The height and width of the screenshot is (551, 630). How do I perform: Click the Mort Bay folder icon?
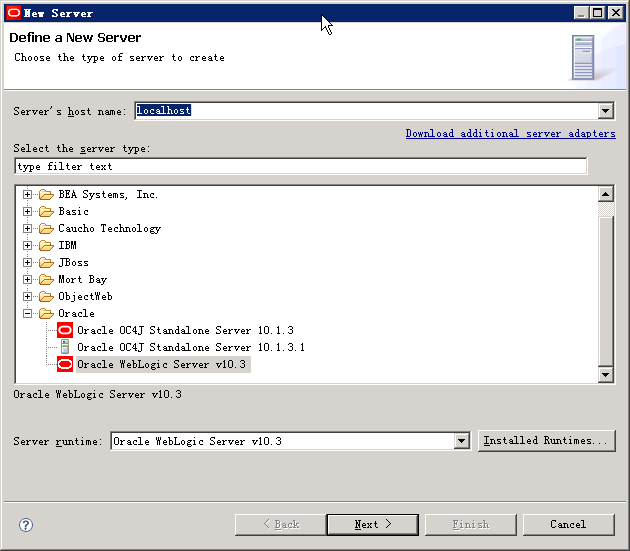click(46, 280)
